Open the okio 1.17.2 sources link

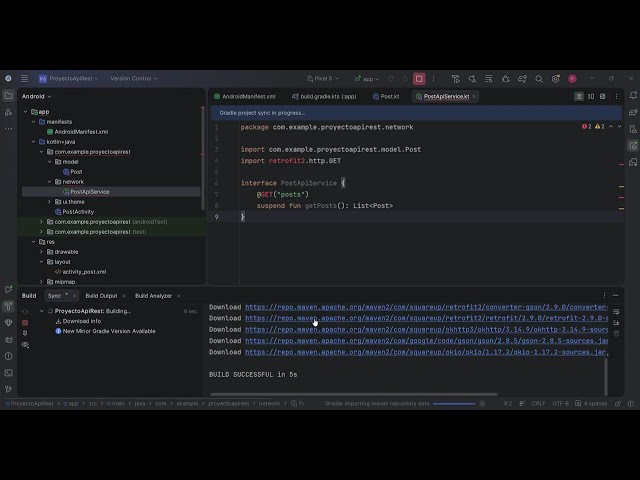click(426, 352)
